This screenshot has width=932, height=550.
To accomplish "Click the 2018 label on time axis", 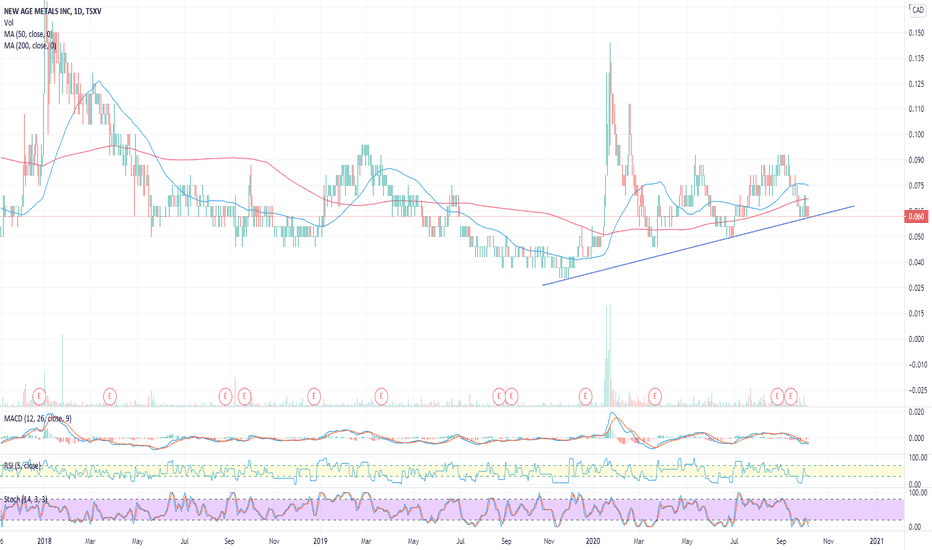I will [44, 542].
